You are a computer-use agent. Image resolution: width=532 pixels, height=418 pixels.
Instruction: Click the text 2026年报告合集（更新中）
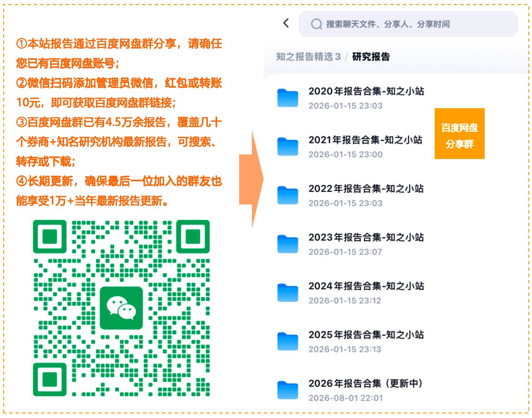click(366, 383)
